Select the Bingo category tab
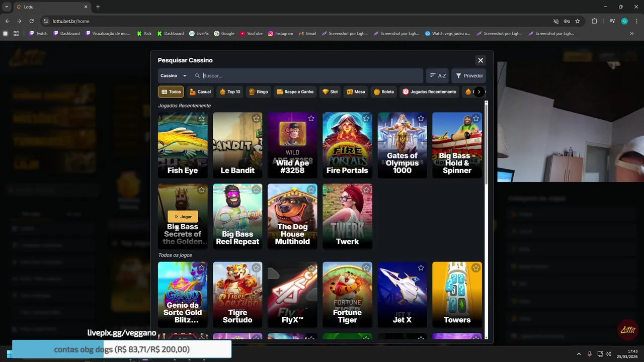Viewport: 644px width, 362px height. click(x=259, y=92)
